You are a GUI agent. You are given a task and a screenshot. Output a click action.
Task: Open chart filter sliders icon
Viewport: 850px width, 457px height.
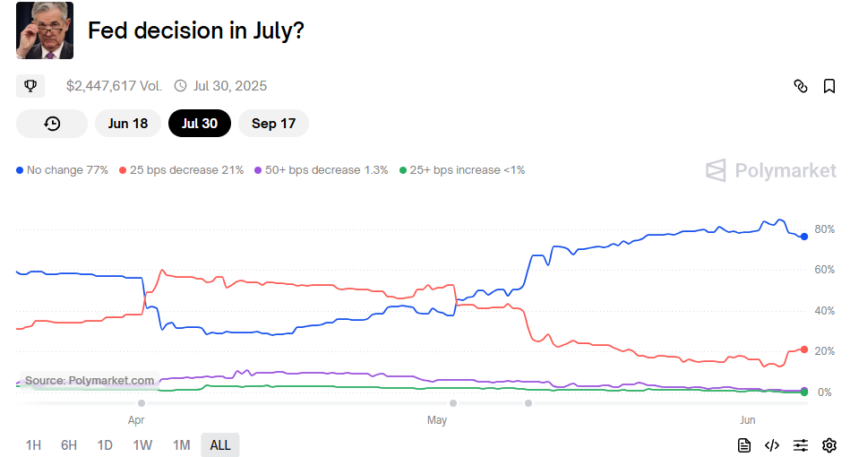pyautogui.click(x=801, y=446)
